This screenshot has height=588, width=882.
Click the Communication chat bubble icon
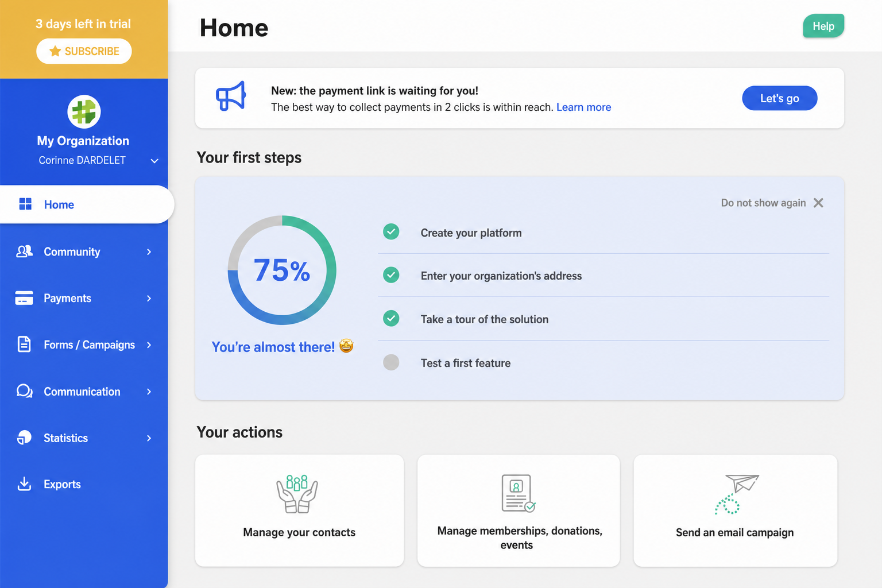tap(24, 391)
